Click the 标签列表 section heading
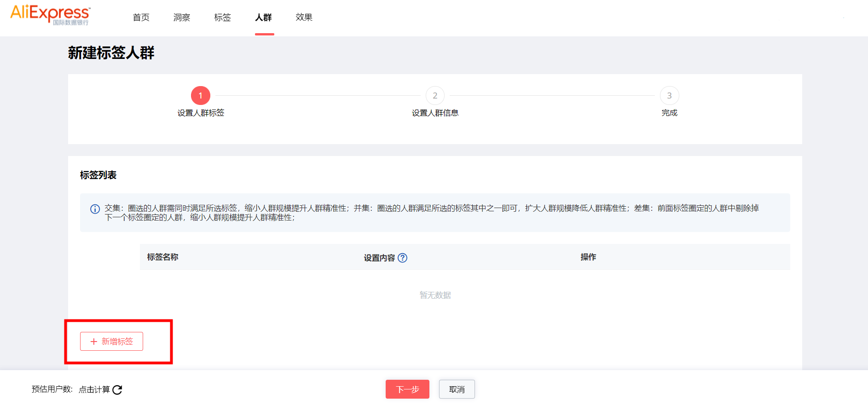Image resolution: width=868 pixels, height=406 pixels. [98, 175]
